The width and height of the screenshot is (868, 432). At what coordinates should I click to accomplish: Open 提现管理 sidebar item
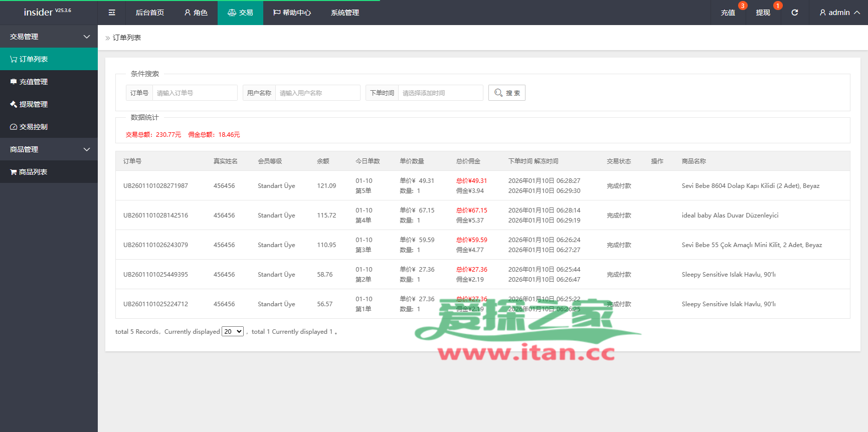coord(49,104)
